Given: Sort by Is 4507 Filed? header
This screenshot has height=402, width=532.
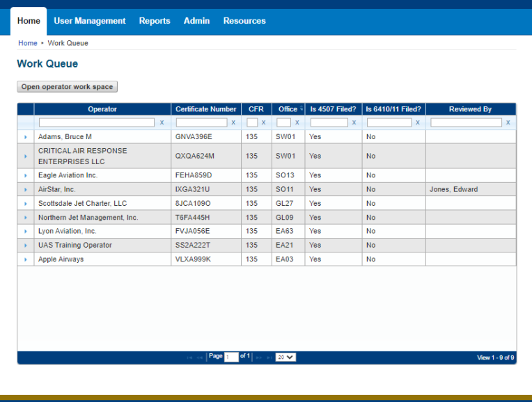Looking at the screenshot, I should (x=333, y=109).
